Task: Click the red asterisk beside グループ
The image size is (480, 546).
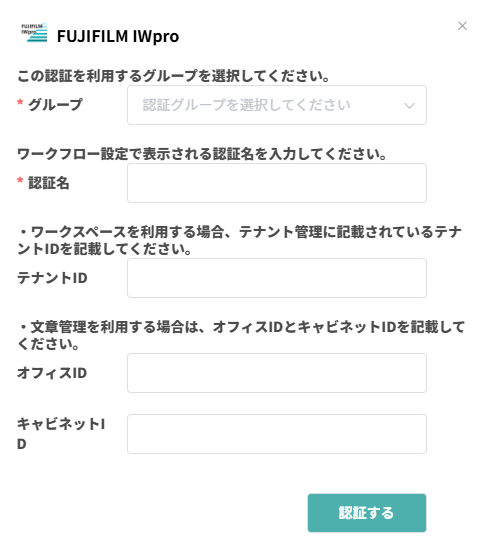Action: (20, 102)
